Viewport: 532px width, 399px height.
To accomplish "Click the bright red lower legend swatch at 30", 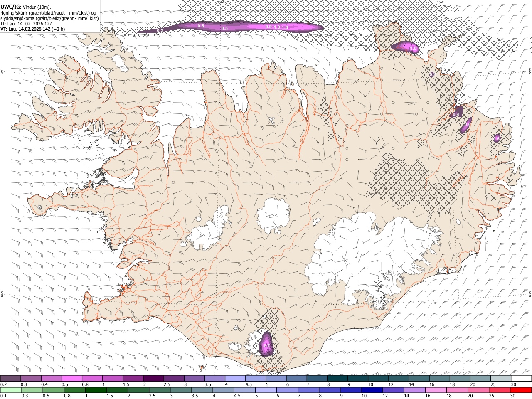I will (521, 390).
